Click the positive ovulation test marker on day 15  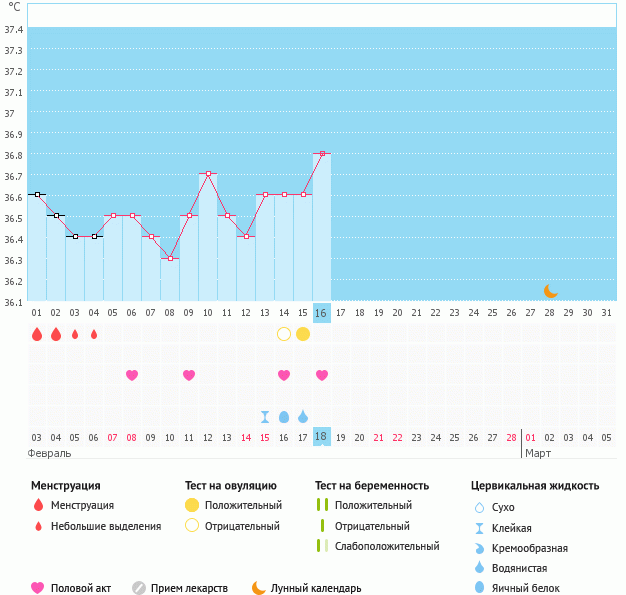tap(303, 333)
